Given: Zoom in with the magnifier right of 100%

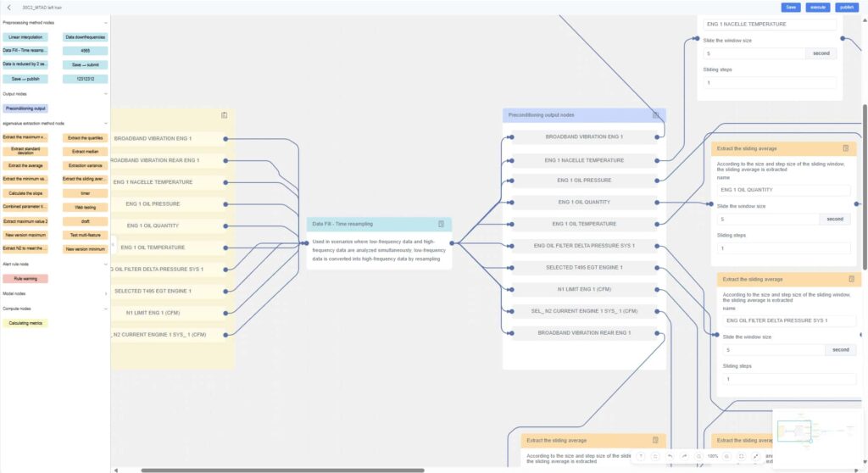Looking at the screenshot, I should [727, 456].
